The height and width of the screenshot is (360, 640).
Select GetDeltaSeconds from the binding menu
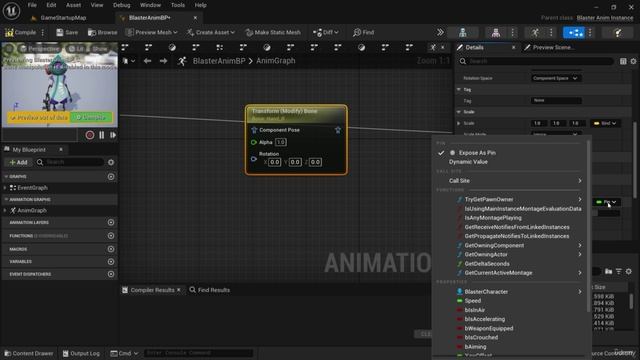point(487,264)
